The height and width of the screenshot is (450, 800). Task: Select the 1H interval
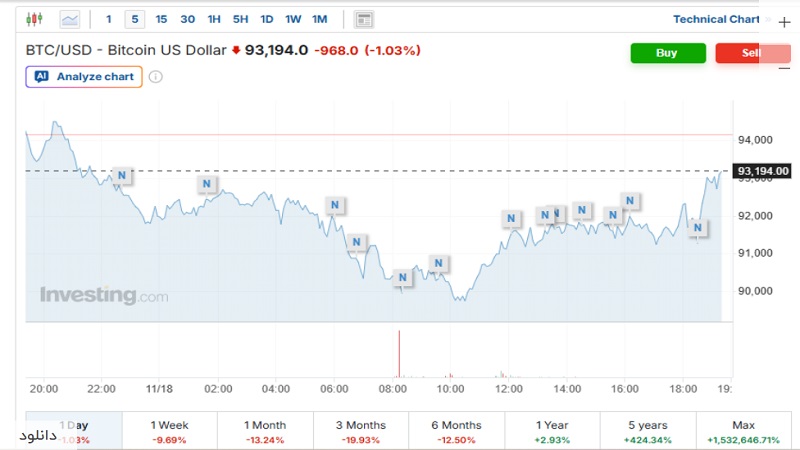(x=214, y=19)
